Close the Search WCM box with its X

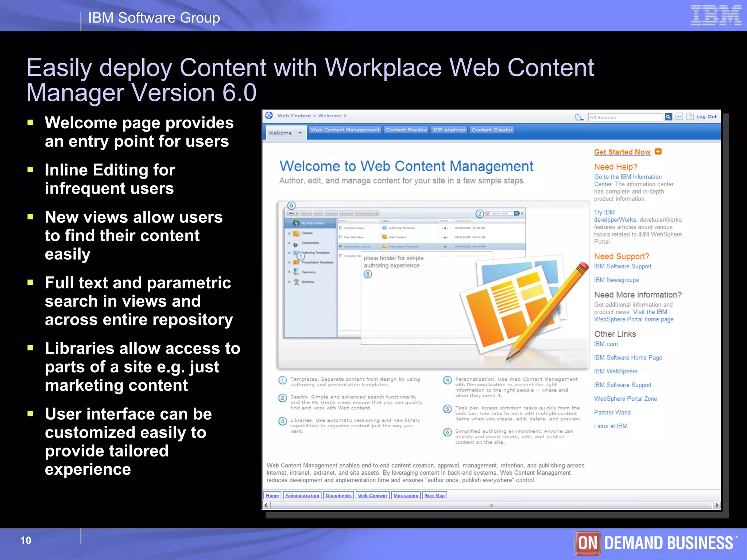(522, 213)
